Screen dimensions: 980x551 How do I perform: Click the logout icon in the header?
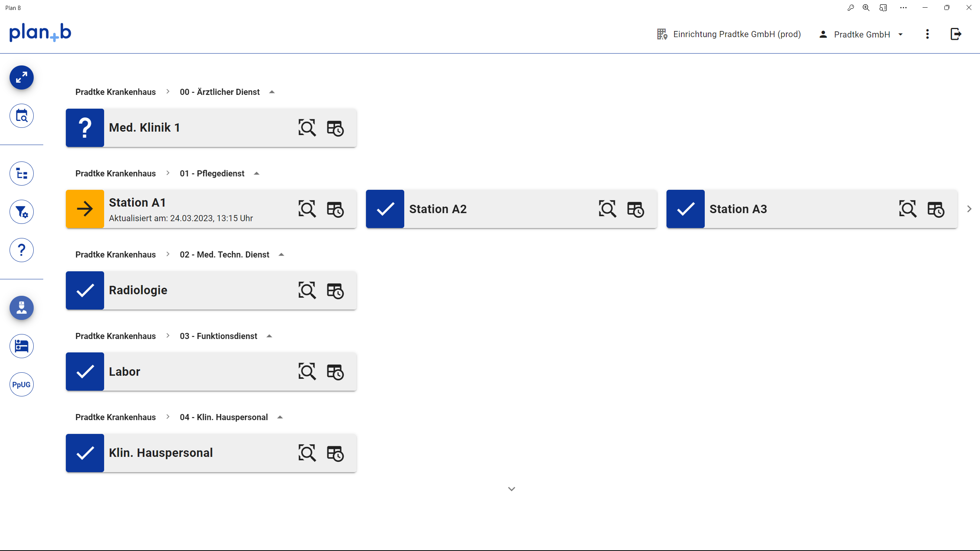pyautogui.click(x=956, y=34)
